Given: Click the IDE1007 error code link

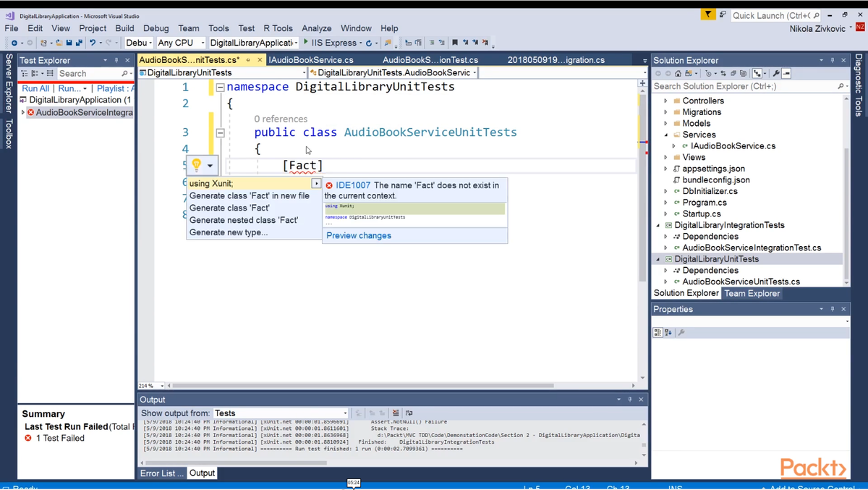Looking at the screenshot, I should pyautogui.click(x=353, y=185).
